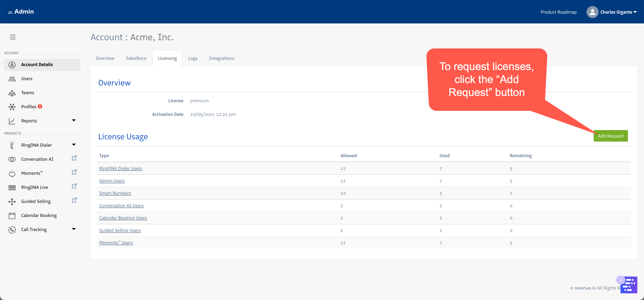
Task: Select the Calendar Booking icon
Action: click(x=12, y=215)
